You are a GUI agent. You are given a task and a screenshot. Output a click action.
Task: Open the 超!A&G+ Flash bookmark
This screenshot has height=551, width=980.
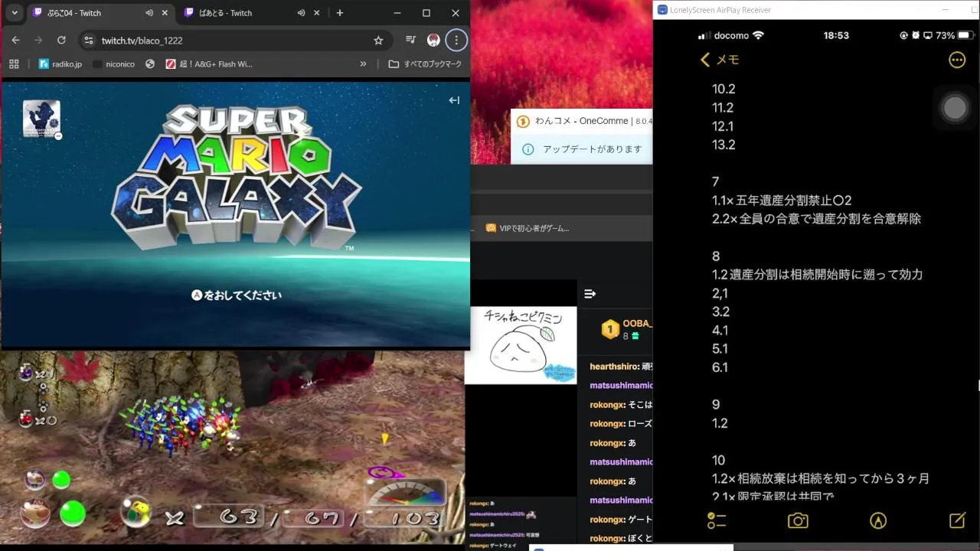point(209,64)
